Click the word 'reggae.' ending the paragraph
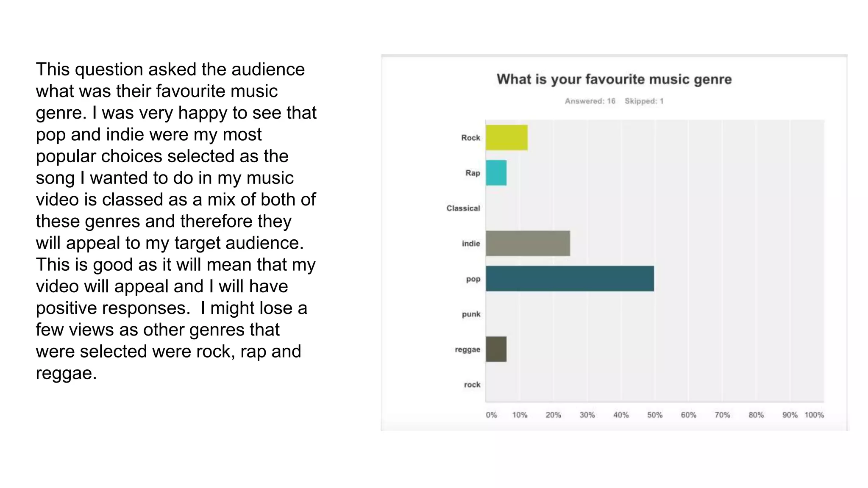Image resolution: width=868 pixels, height=488 pixels. pyautogui.click(x=66, y=373)
